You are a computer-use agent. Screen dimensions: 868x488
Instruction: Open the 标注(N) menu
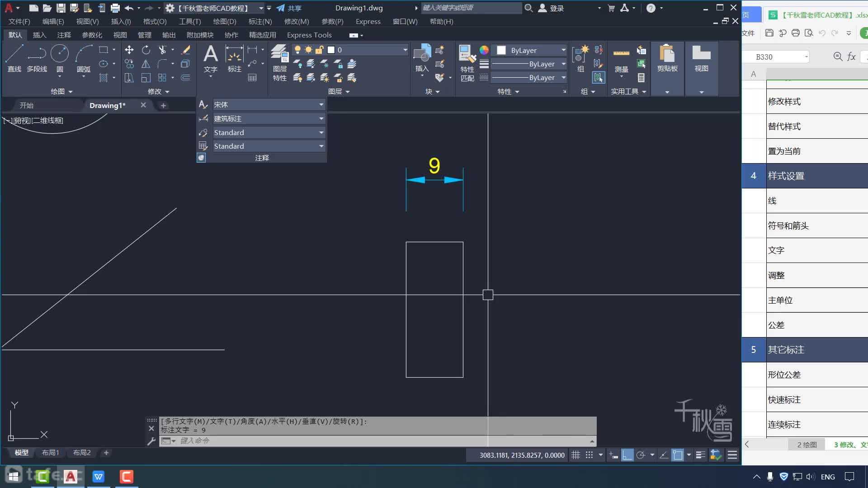[260, 21]
